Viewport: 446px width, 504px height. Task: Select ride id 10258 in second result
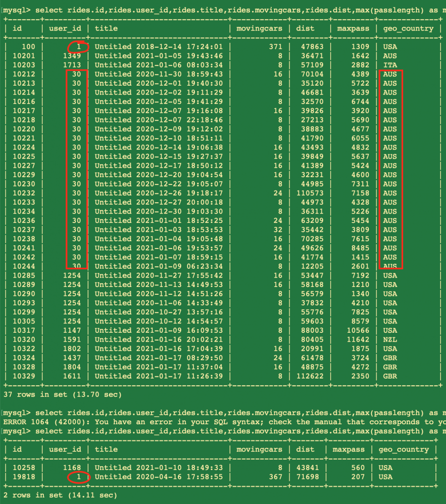point(24,468)
